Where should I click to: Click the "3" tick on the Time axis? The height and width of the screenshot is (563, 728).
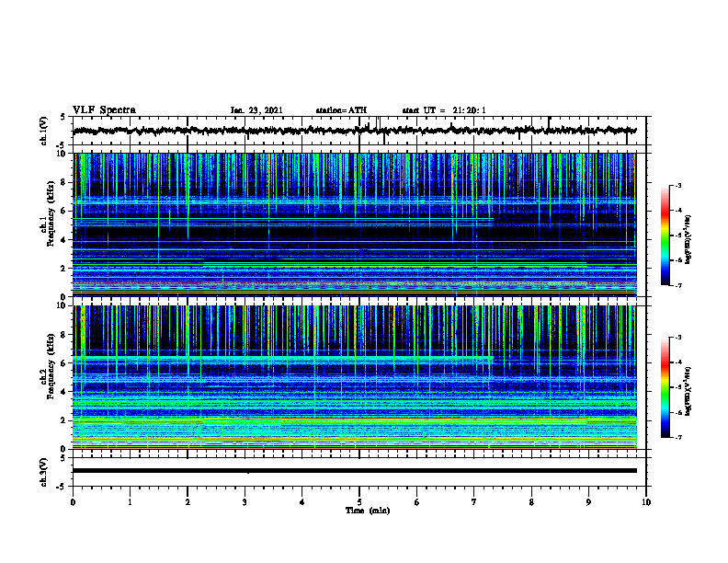coord(245,502)
